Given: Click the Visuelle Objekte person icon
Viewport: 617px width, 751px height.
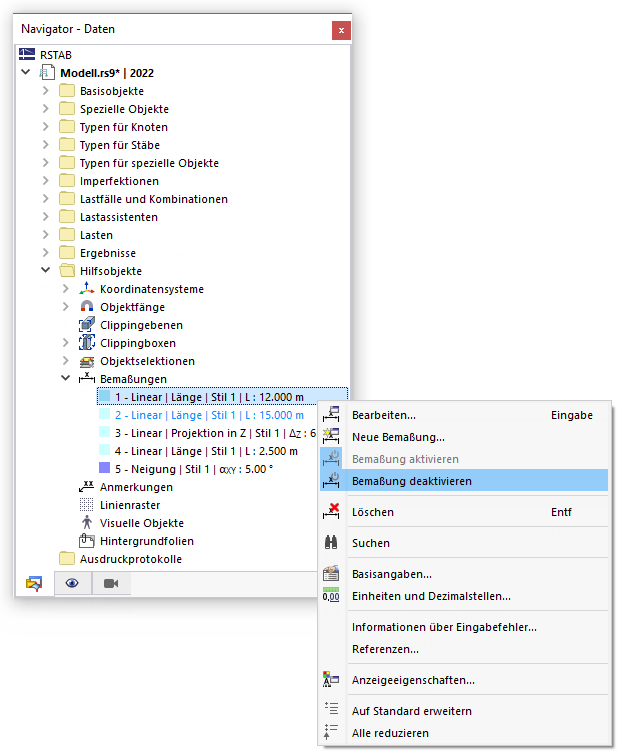Looking at the screenshot, I should click(87, 523).
